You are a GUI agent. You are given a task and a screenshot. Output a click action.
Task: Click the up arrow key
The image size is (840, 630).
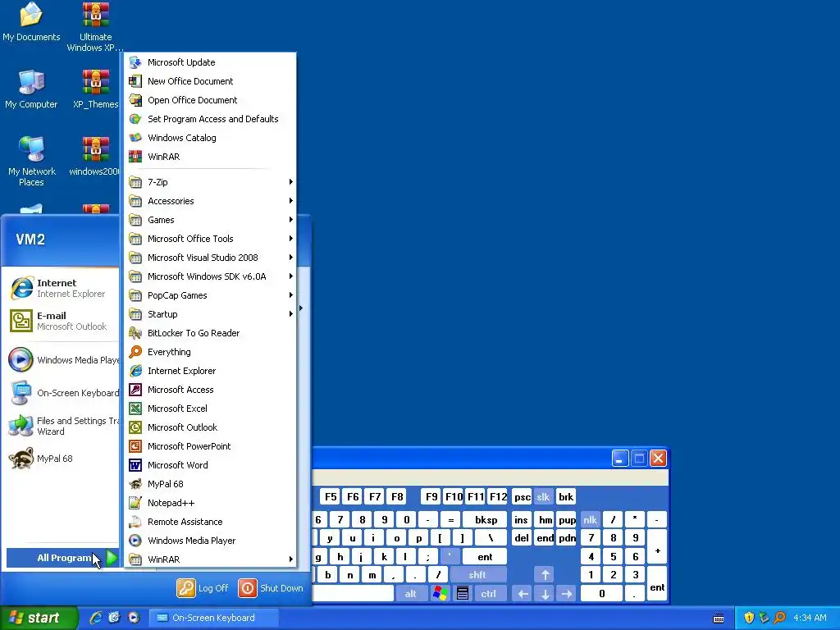[546, 575]
